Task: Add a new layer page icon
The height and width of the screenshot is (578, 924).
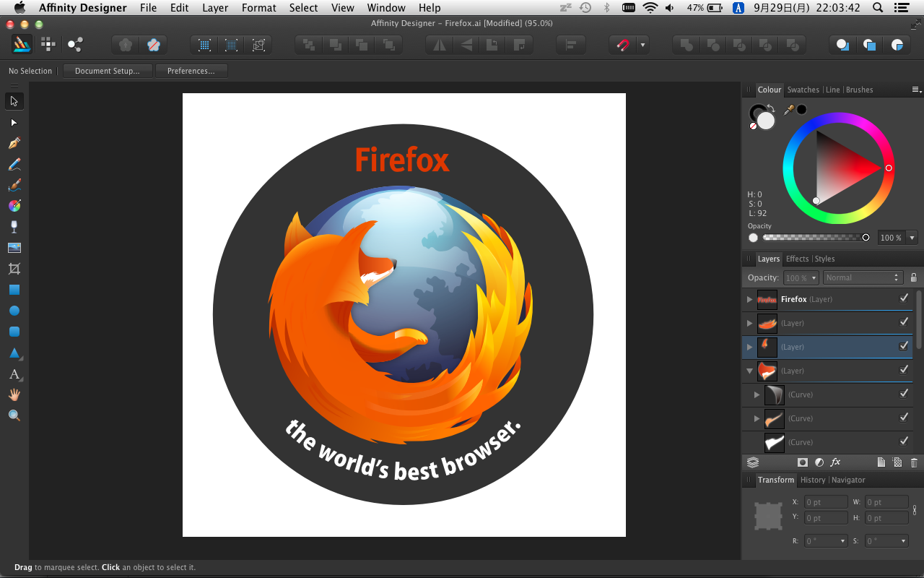Action: click(x=881, y=462)
